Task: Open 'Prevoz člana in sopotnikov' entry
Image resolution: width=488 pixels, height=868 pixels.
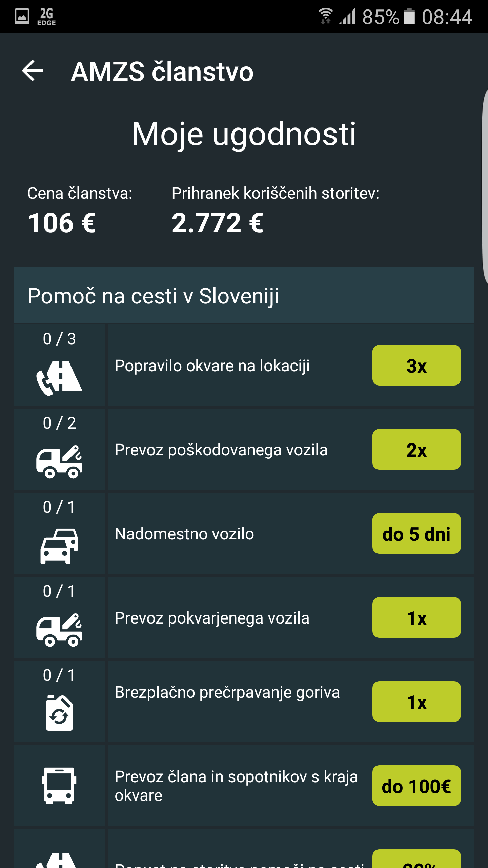Action: tap(236, 786)
